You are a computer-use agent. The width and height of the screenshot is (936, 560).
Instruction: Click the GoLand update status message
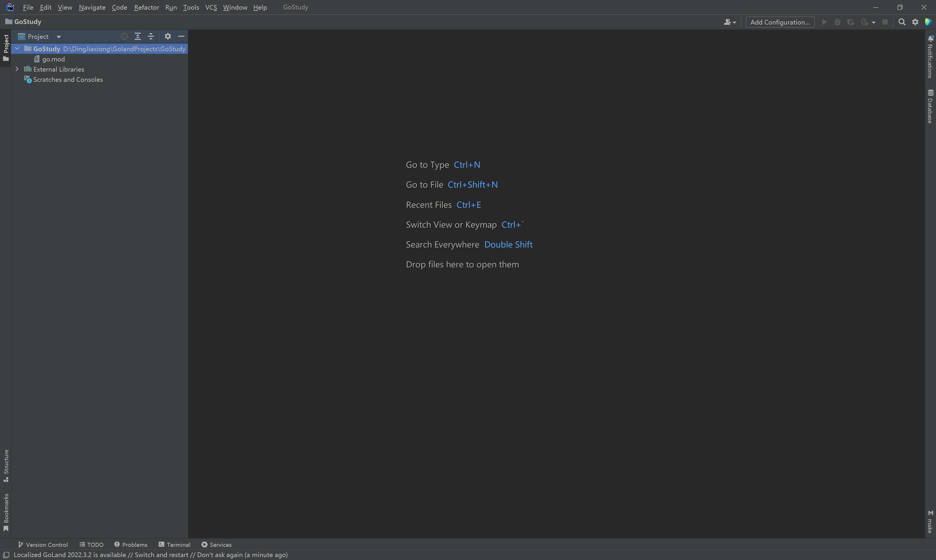(x=151, y=555)
